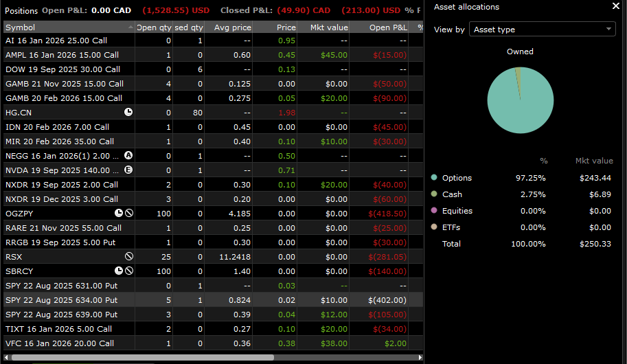Click the Options legend color dot

pyautogui.click(x=434, y=177)
